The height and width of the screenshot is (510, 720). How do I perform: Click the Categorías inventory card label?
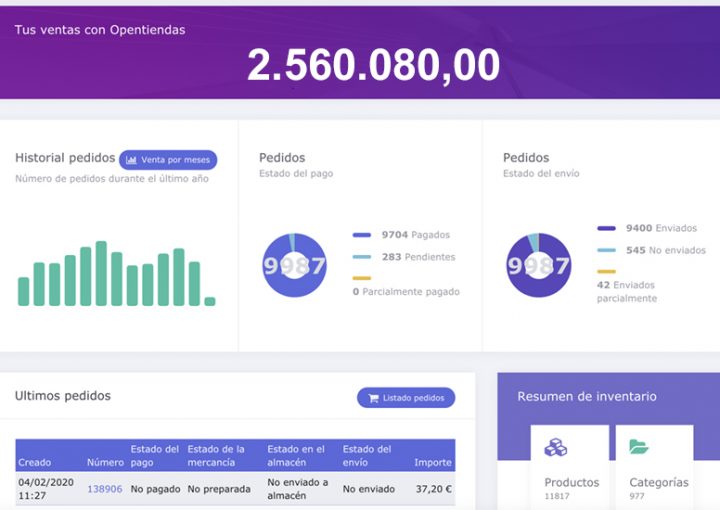coord(659,482)
